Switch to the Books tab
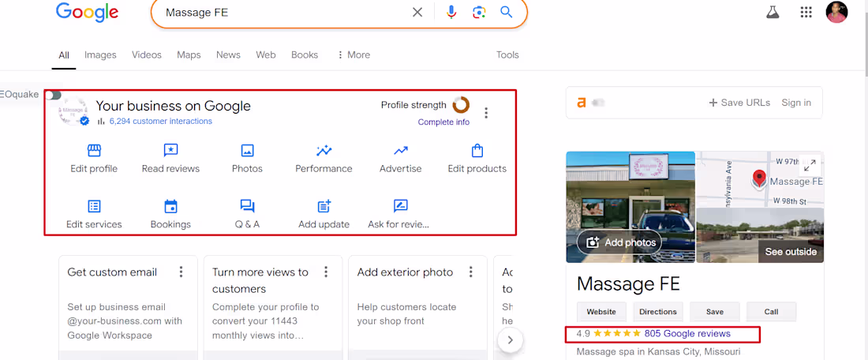This screenshot has height=360, width=868. [305, 54]
